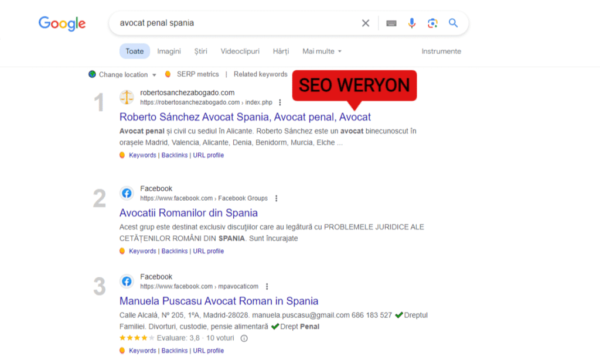Click the orange SERP metrics dot

(168, 74)
